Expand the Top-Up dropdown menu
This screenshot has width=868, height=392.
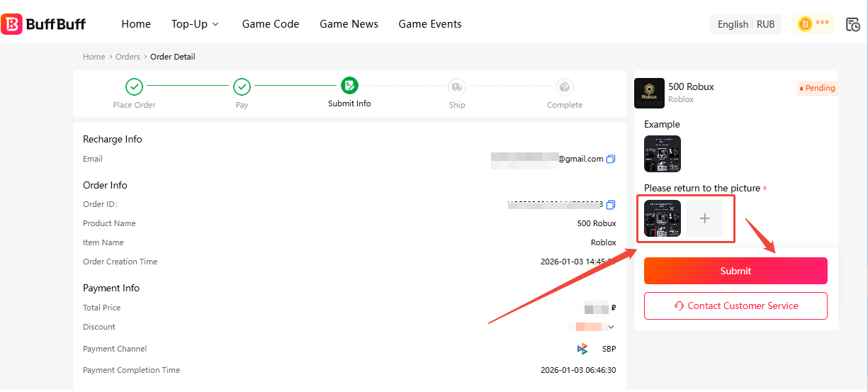(x=195, y=24)
